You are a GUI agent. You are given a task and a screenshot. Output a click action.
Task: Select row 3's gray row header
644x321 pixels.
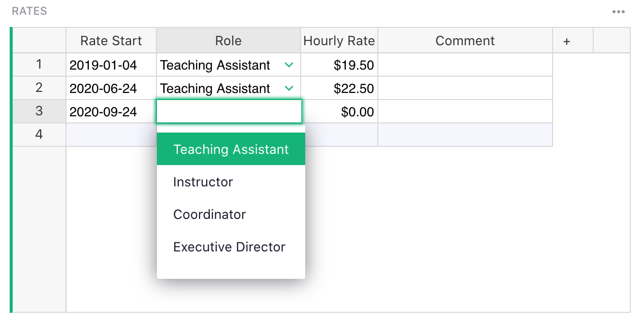[39, 111]
